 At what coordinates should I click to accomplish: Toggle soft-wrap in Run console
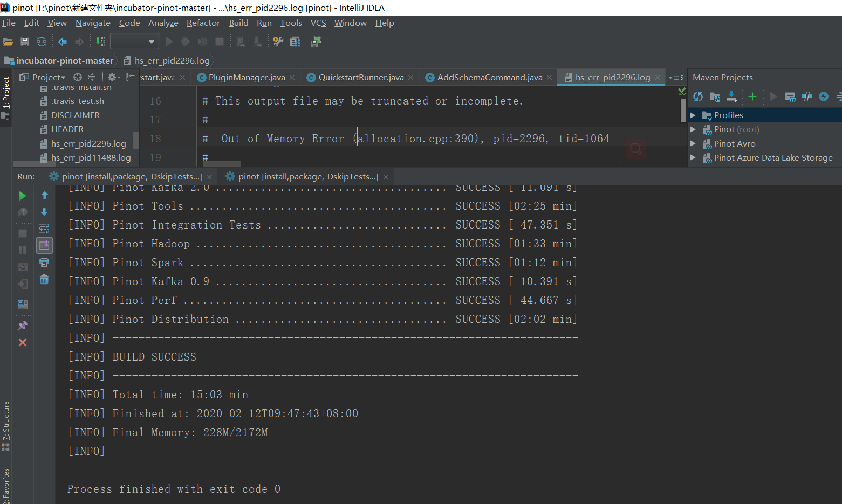click(44, 229)
